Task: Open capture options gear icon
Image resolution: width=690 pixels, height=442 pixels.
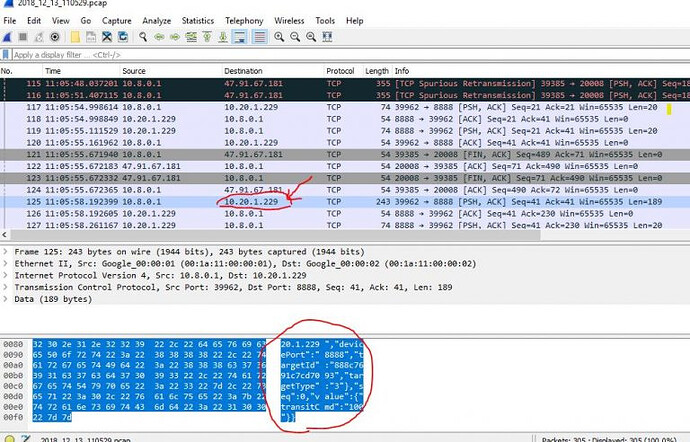Action: tap(53, 37)
